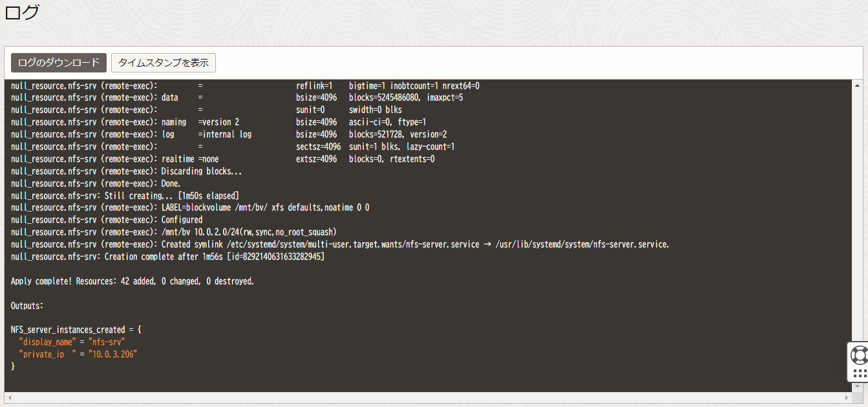Toggle タイムスタンプを表示 to show timestamps

tap(164, 63)
